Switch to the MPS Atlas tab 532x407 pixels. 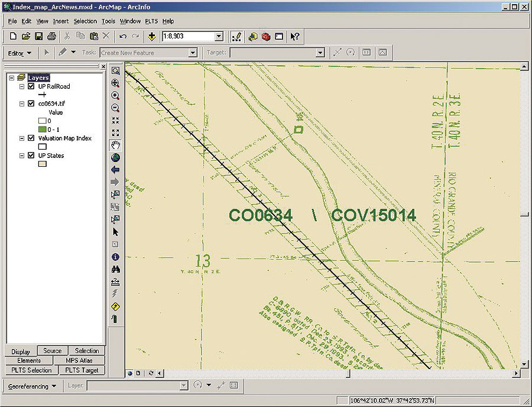tap(79, 360)
